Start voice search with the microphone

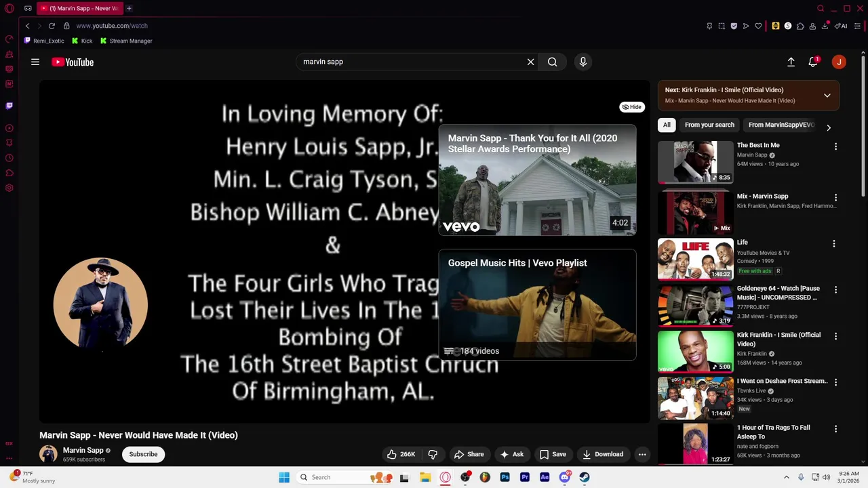point(583,62)
